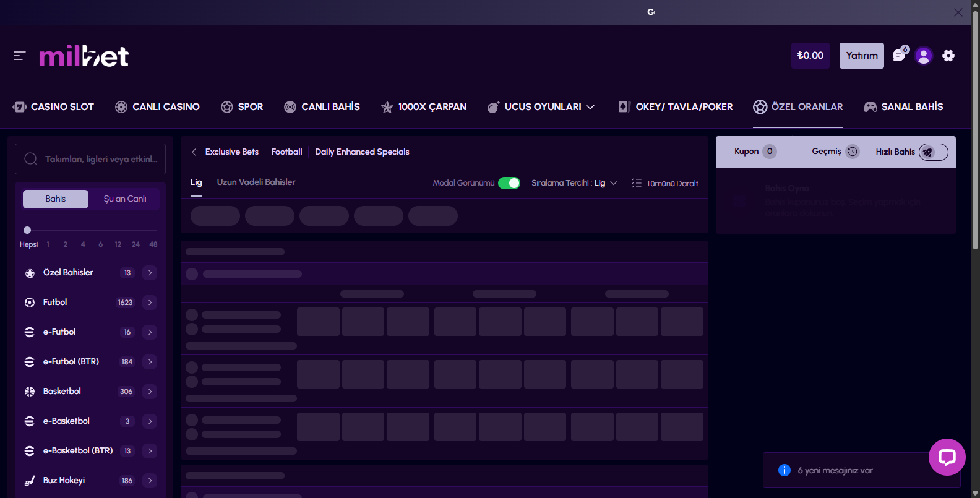Click the Basketbol ball icon
This screenshot has height=498, width=980.
click(x=30, y=392)
